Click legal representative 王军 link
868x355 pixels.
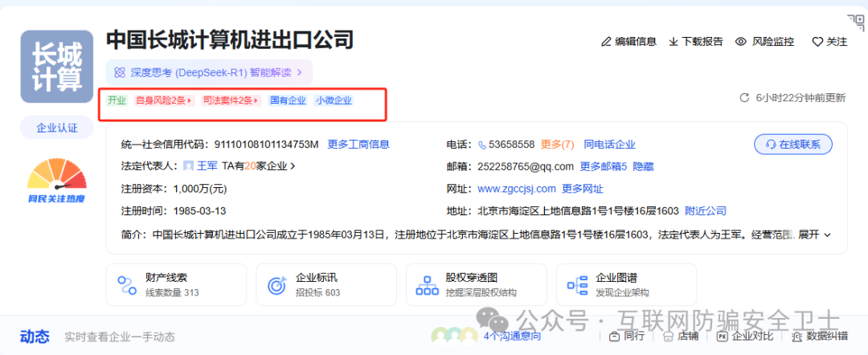(207, 166)
